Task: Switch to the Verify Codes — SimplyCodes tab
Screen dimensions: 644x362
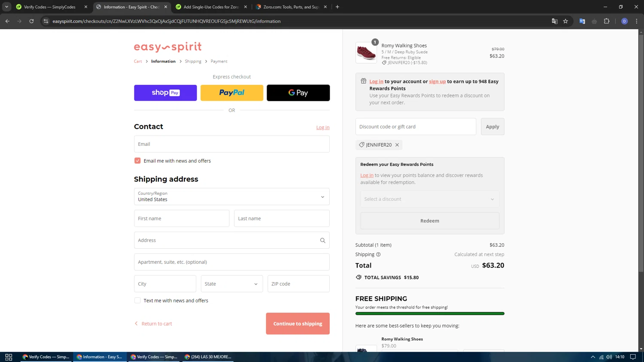Action: click(50, 7)
